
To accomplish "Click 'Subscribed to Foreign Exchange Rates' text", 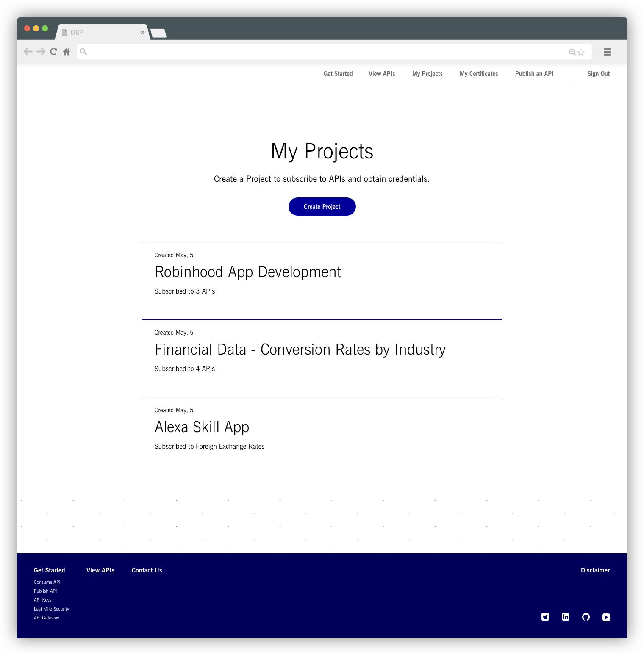I will [x=209, y=447].
